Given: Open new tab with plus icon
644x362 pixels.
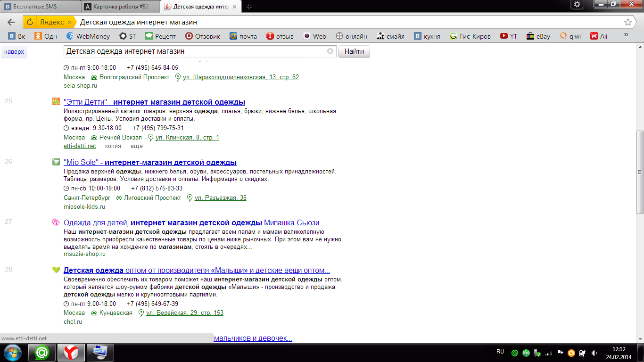Looking at the screenshot, I should pos(249,6).
